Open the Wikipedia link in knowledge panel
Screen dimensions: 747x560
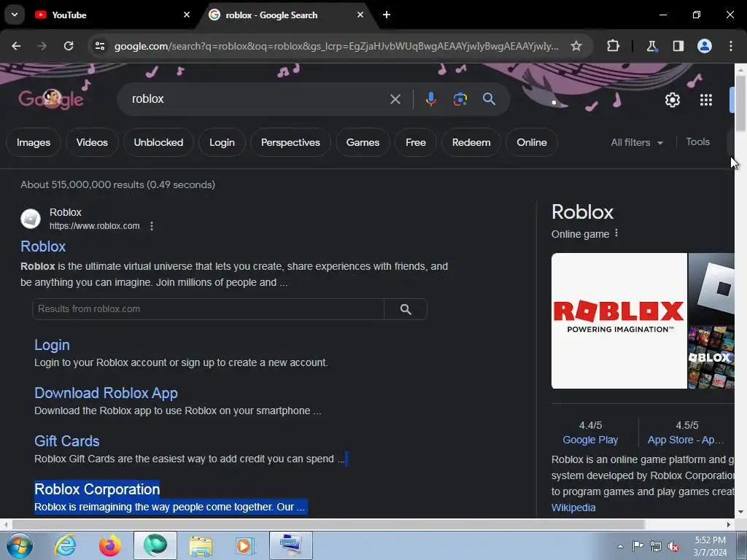tap(573, 507)
